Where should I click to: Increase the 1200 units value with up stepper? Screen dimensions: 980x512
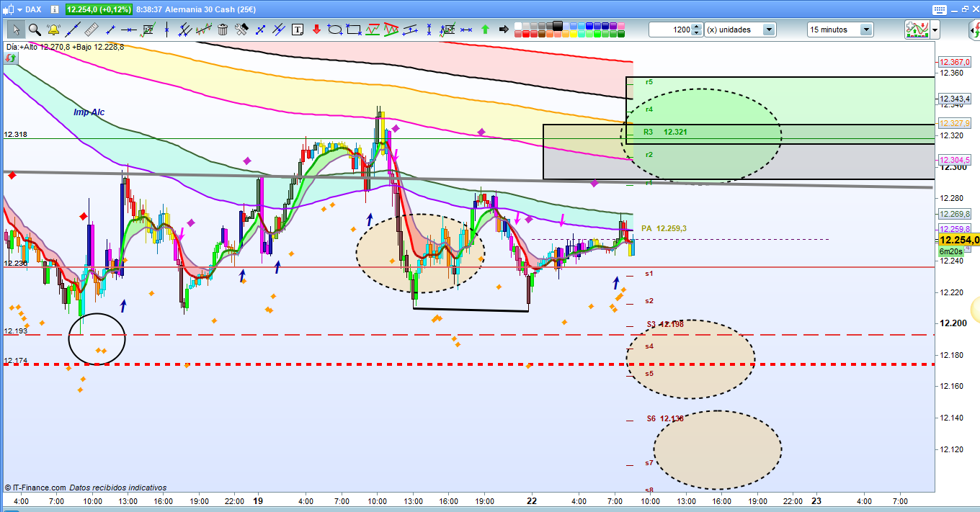pyautogui.click(x=696, y=27)
